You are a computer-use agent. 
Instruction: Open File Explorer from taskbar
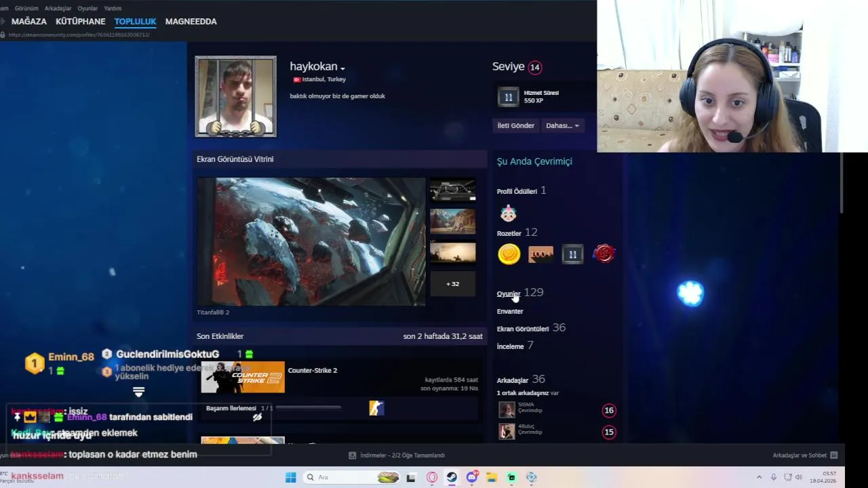tap(491, 478)
